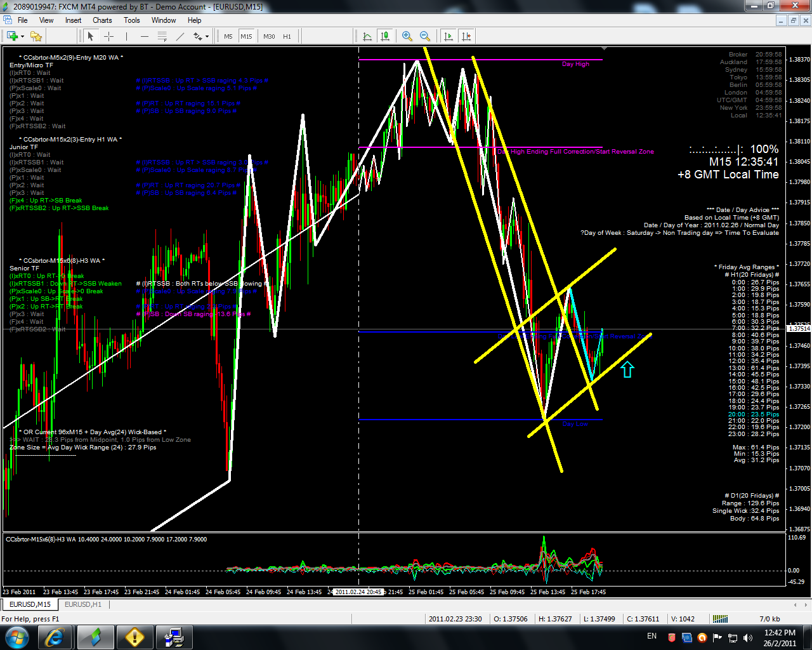Open the Help menu
Image resolution: width=812 pixels, height=650 pixels.
[x=195, y=20]
